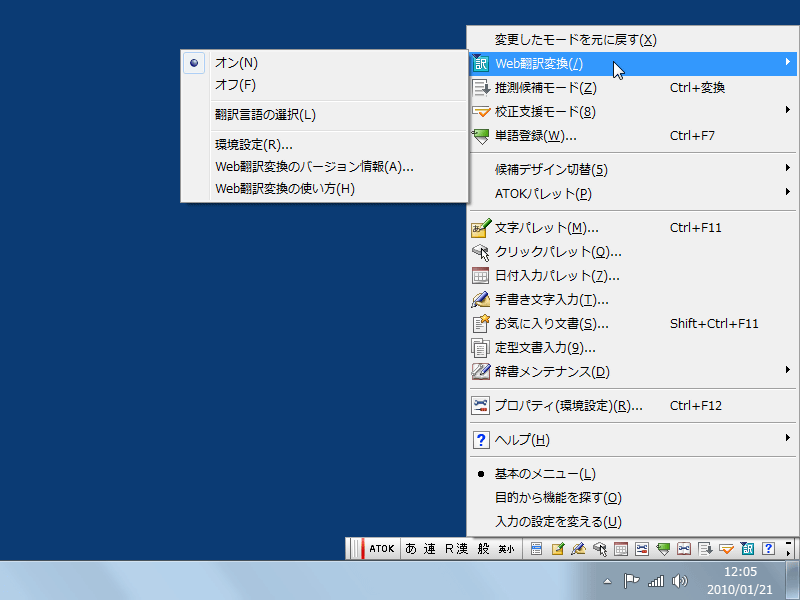Open Action Center flag icon
This screenshot has height=600, width=800.
click(631, 581)
